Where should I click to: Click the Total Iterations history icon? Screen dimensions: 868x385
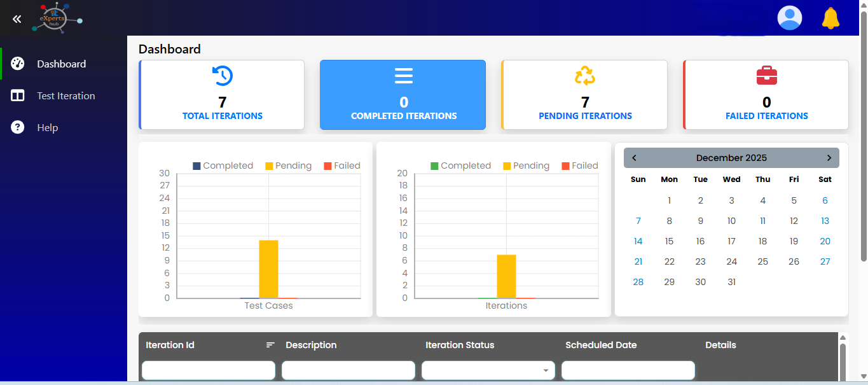click(223, 76)
